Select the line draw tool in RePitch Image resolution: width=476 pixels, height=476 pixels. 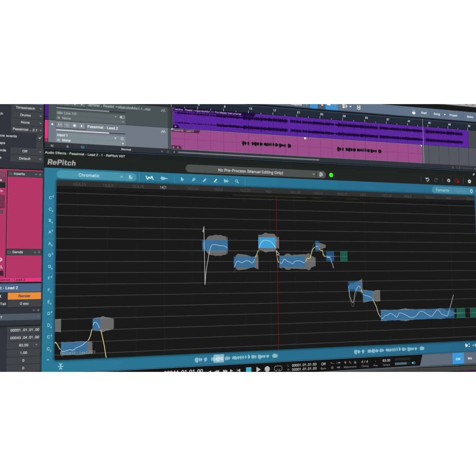(215, 181)
